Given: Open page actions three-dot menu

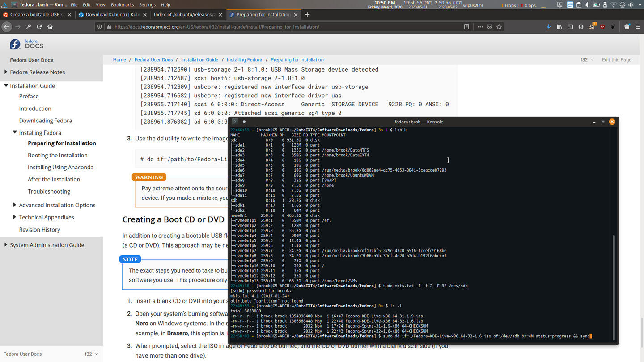Looking at the screenshot, I should (480, 27).
